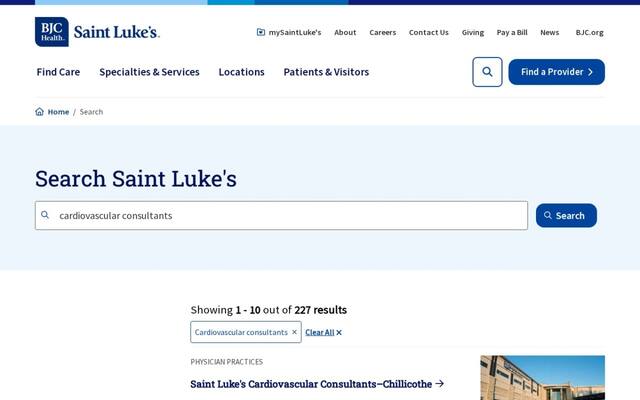
Task: Click the Showing 1 - 10 results count text
Action: 269,310
